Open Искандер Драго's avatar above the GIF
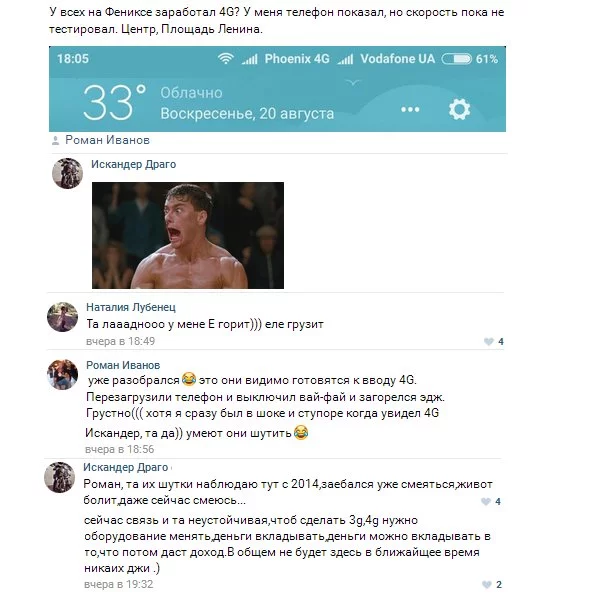Screen dimensions: 589x593 [x=67, y=173]
